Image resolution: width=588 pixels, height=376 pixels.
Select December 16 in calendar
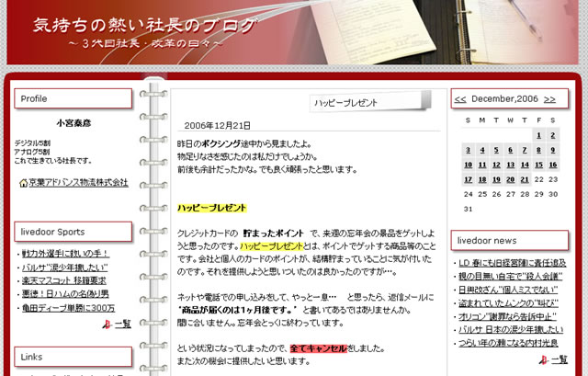coord(553,165)
